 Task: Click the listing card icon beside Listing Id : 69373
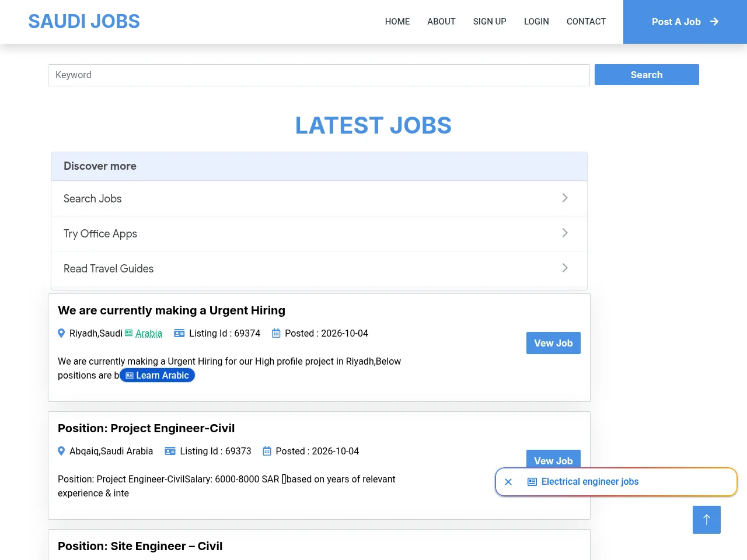(170, 451)
